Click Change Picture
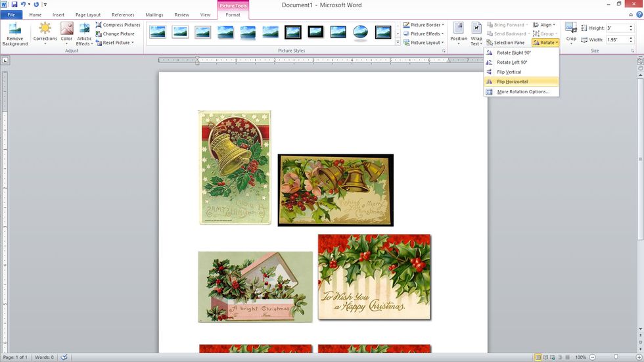 tap(115, 34)
